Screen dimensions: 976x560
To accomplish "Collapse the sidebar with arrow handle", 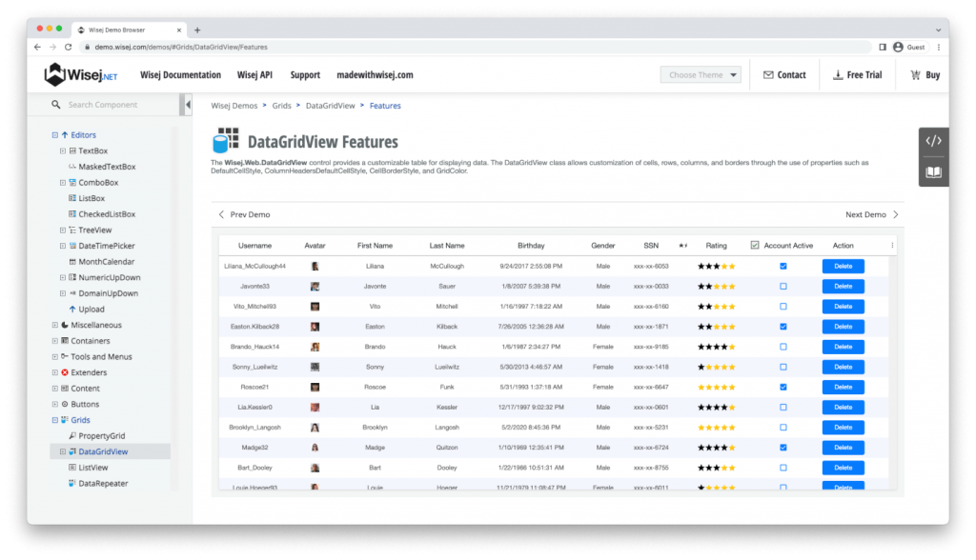I will click(188, 105).
